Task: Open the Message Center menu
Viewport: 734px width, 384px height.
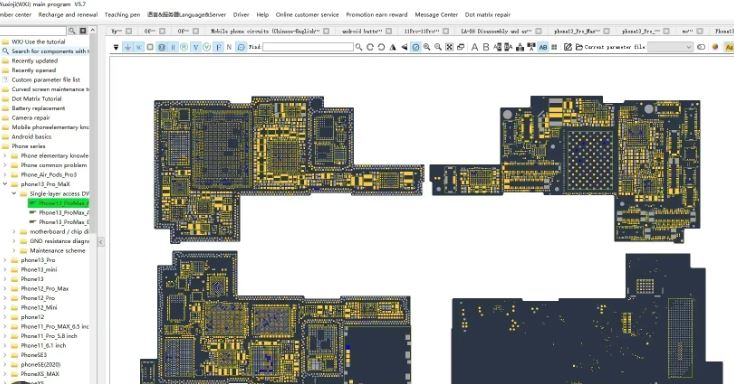Action: [436, 15]
